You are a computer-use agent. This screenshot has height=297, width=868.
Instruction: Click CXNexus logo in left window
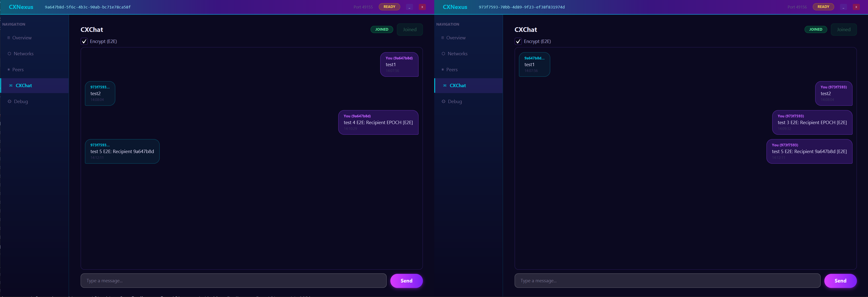pos(21,7)
